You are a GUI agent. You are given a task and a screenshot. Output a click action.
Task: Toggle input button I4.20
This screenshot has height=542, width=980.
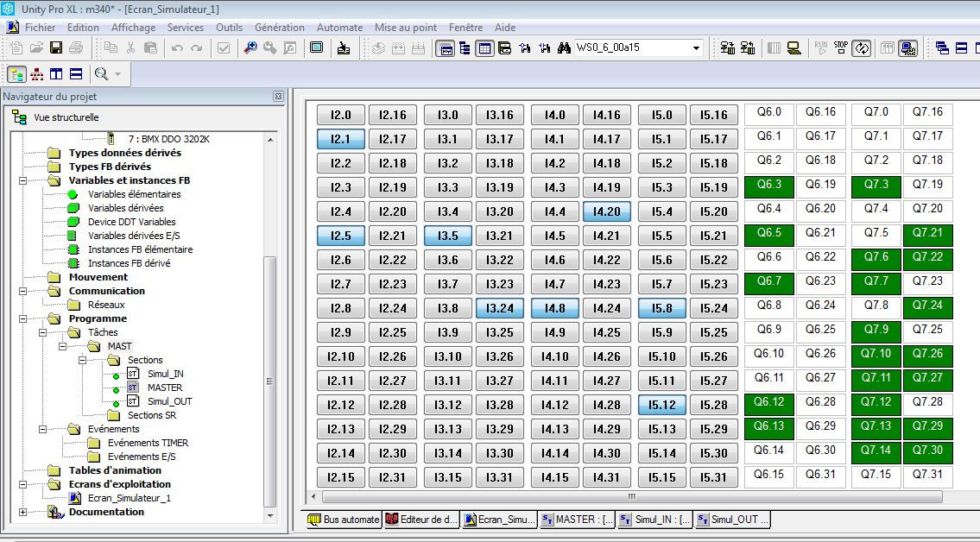(607, 212)
